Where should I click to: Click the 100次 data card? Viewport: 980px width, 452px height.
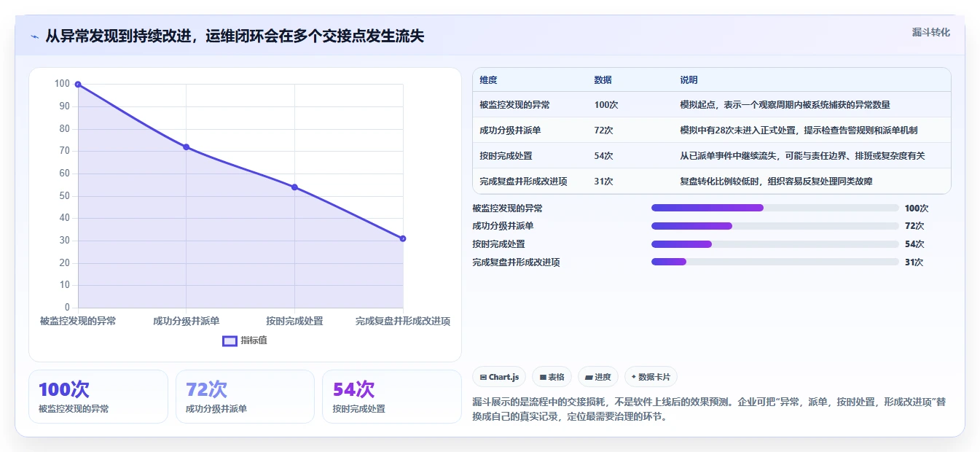pos(98,397)
